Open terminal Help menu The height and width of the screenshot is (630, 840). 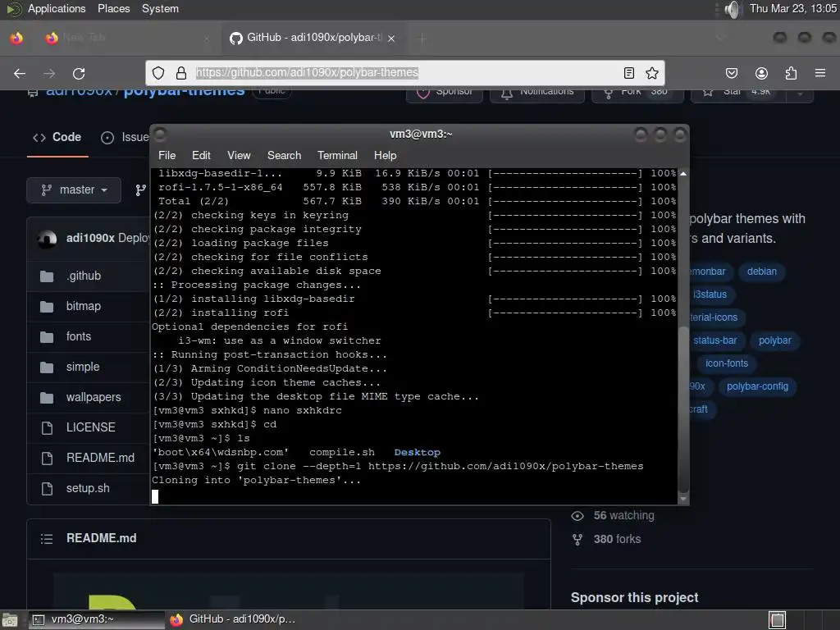[386, 155]
